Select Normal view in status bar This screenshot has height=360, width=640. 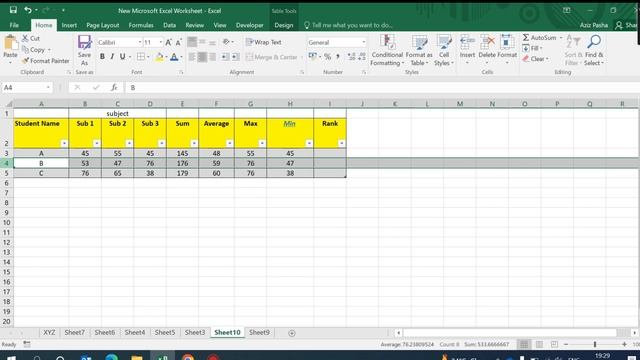coord(524,344)
